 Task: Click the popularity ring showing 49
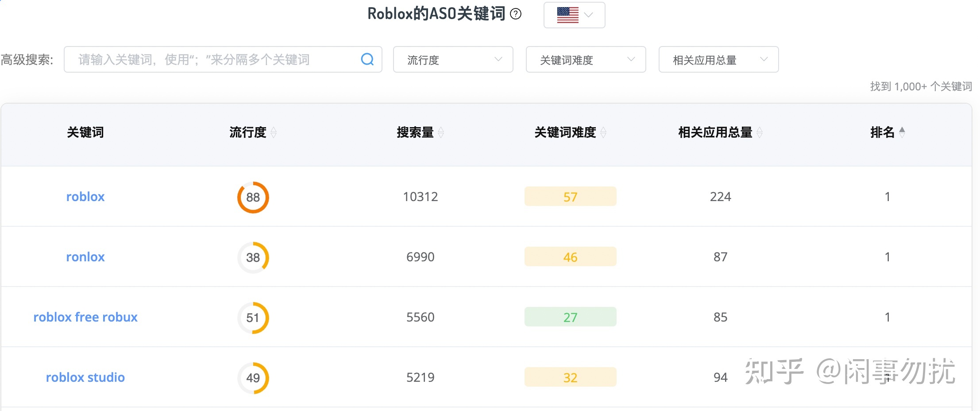[x=253, y=378]
